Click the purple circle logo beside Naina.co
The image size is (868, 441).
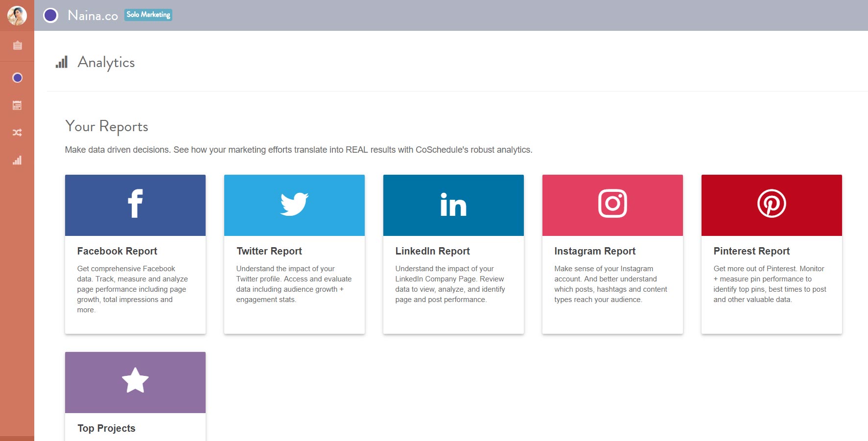tap(51, 16)
